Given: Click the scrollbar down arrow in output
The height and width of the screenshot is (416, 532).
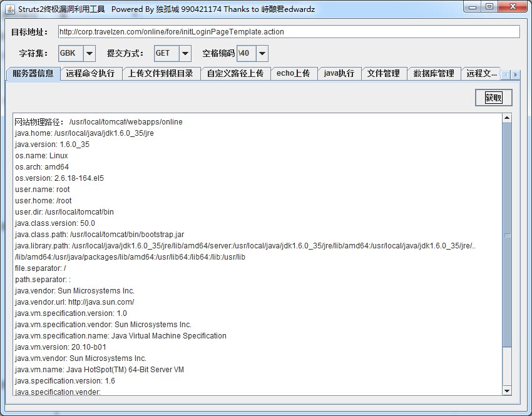Looking at the screenshot, I should [507, 390].
